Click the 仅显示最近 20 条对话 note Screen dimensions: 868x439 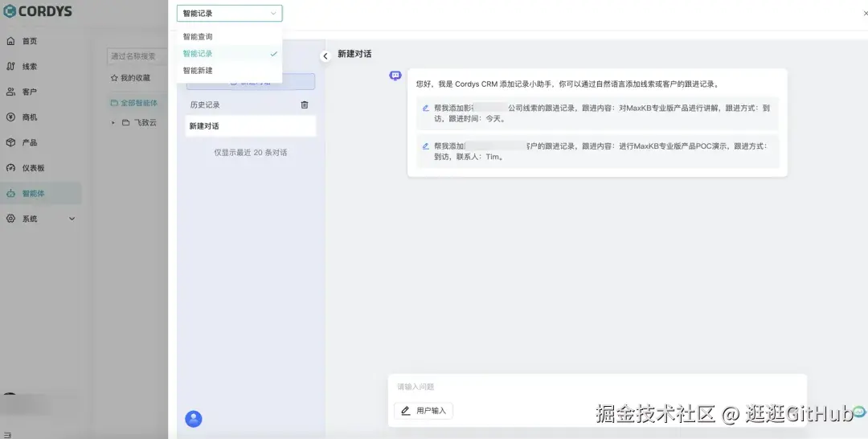coord(251,153)
